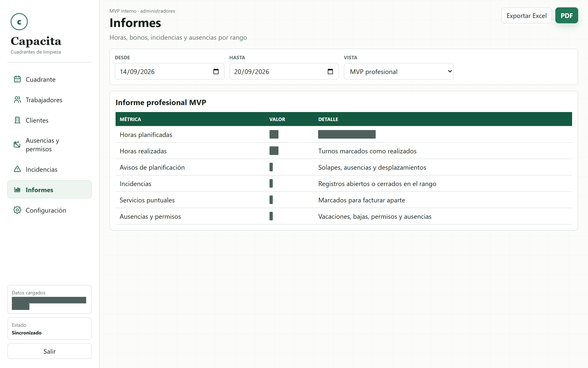Navigate to Clientes
The width and height of the screenshot is (588, 368).
coord(50,120)
